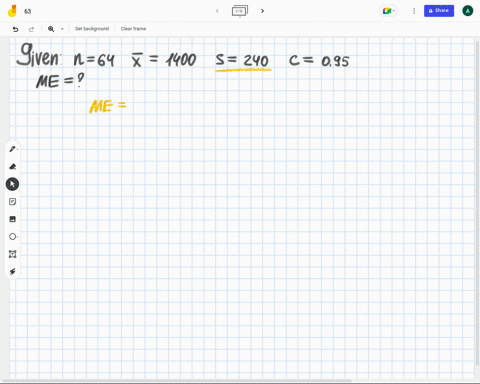Open the Google Meet call dropdown

(x=388, y=11)
